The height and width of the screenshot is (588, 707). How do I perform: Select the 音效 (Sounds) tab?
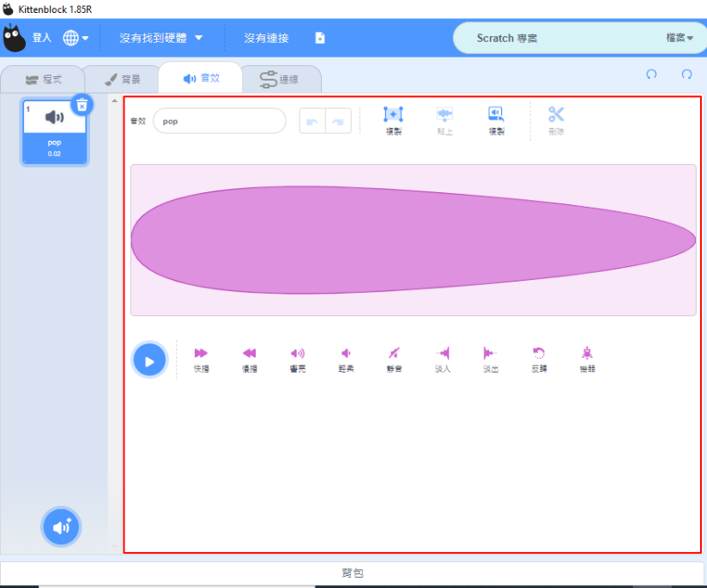(201, 78)
